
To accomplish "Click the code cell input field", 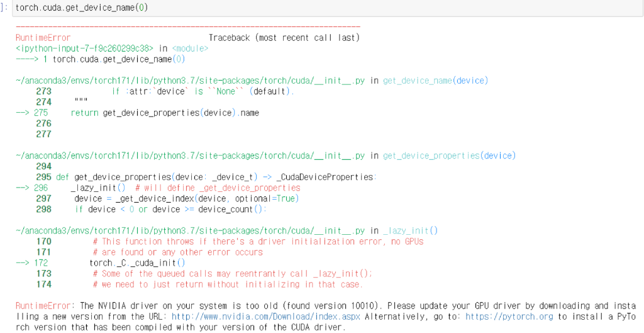I will pyautogui.click(x=327, y=8).
